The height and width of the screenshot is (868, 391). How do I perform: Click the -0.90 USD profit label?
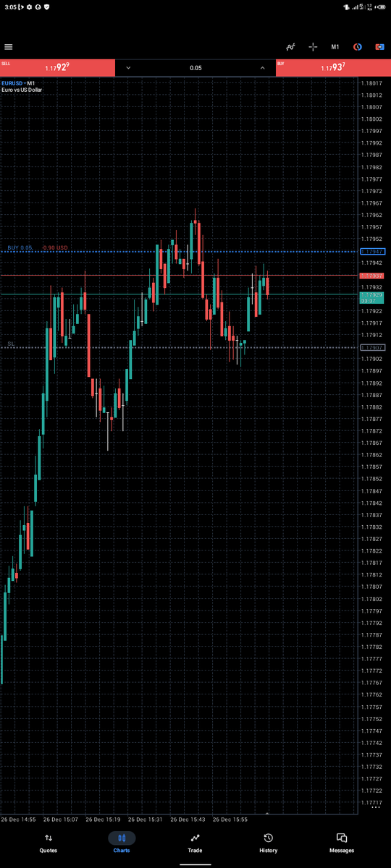pyautogui.click(x=54, y=247)
